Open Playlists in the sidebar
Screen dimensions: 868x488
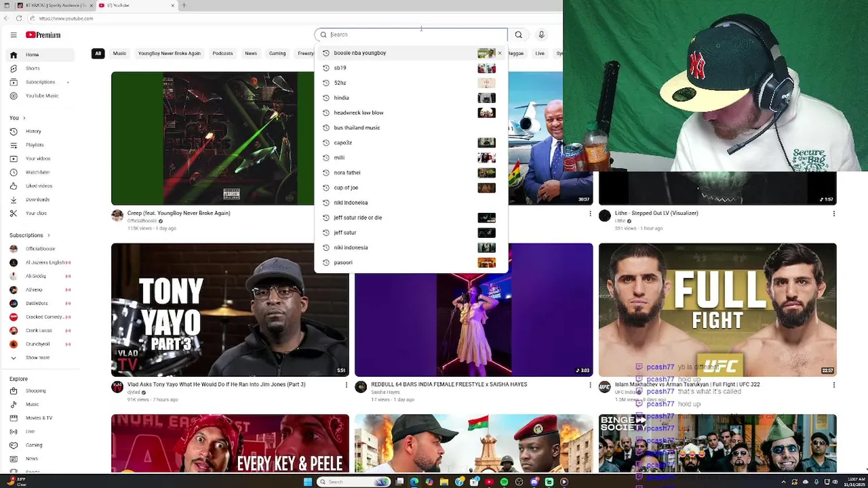[41, 145]
